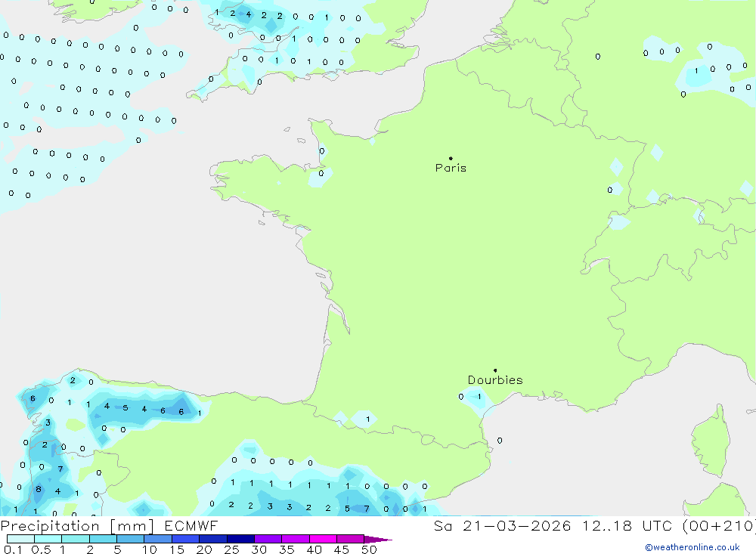Select the magenta 40 legend swatch
The image size is (756, 554).
[x=323, y=539]
